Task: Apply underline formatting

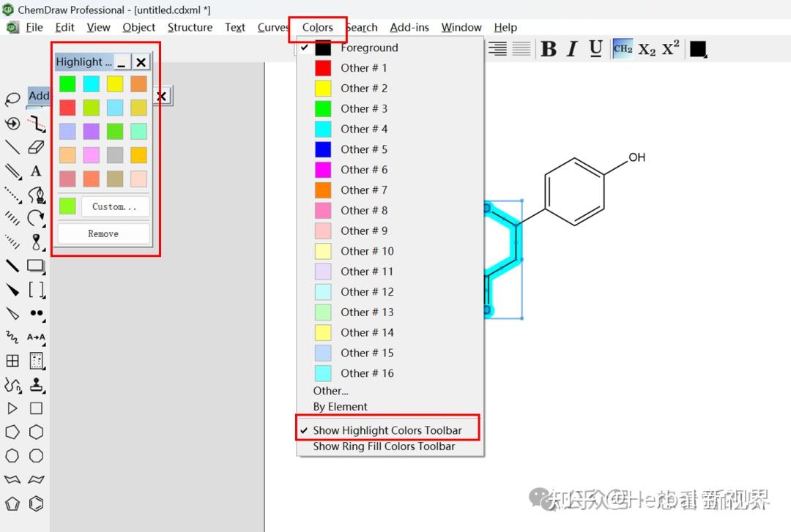Action: [x=595, y=48]
